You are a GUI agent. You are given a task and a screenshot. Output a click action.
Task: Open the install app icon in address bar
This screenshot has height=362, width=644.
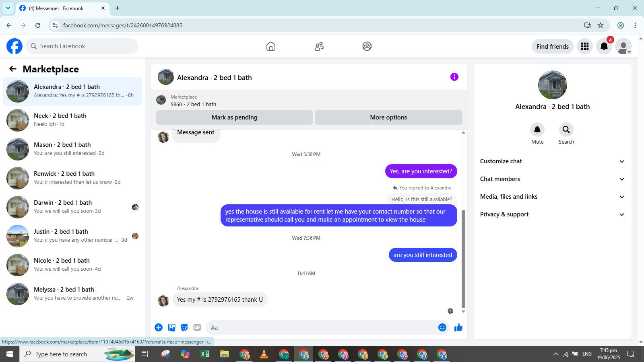click(588, 25)
